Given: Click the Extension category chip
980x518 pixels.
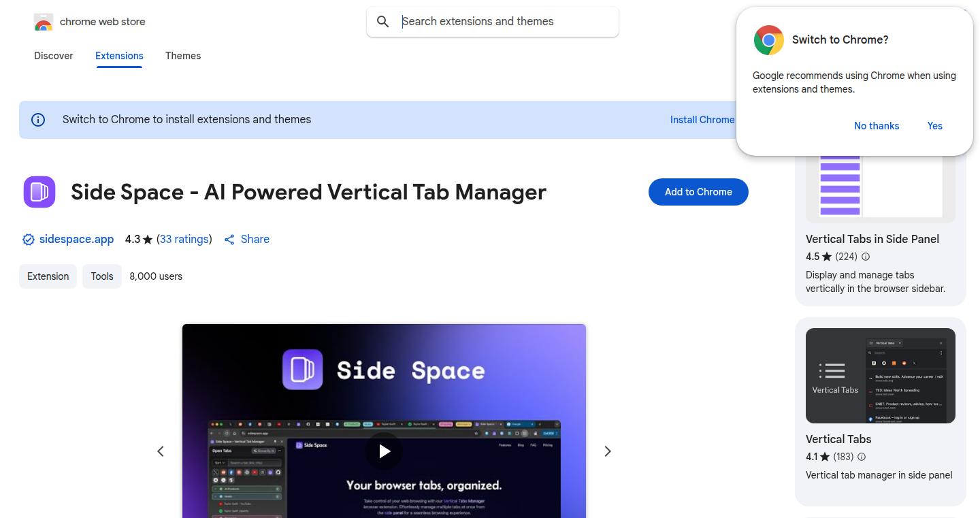Looking at the screenshot, I should tap(48, 276).
